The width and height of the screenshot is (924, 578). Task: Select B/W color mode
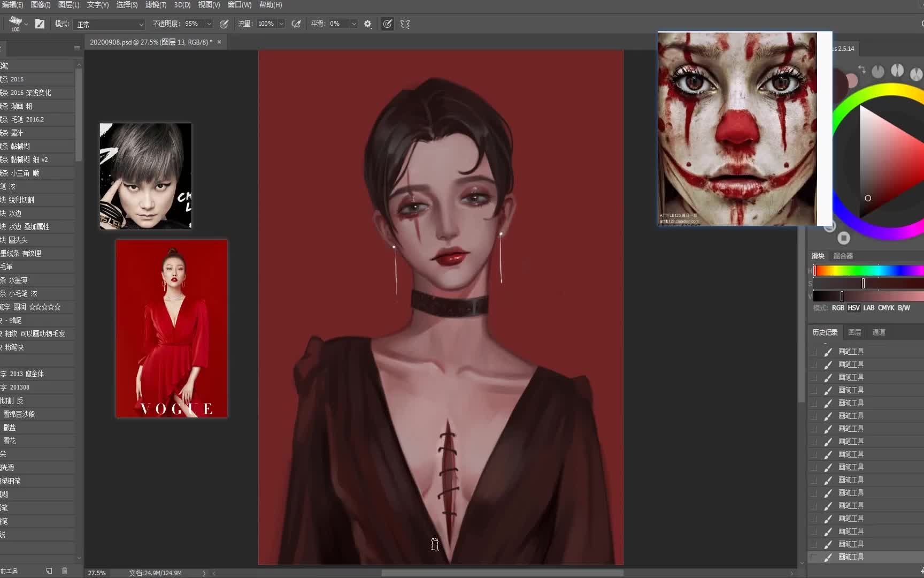[904, 308]
